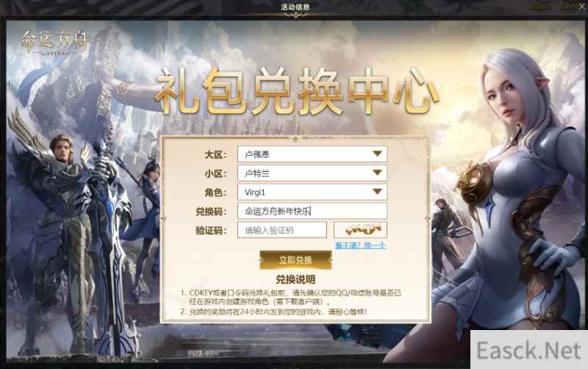Click the 小区 dropdown arrow icon

pos(377,173)
